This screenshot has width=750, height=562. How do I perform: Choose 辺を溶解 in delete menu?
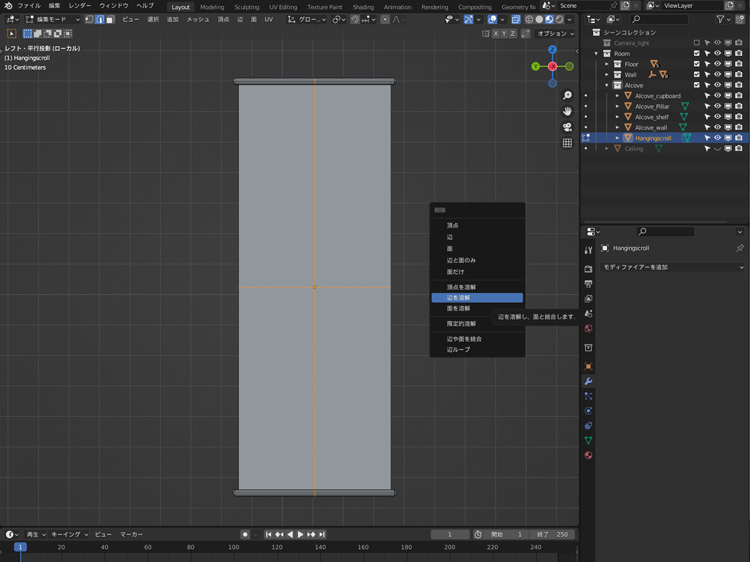pos(476,298)
